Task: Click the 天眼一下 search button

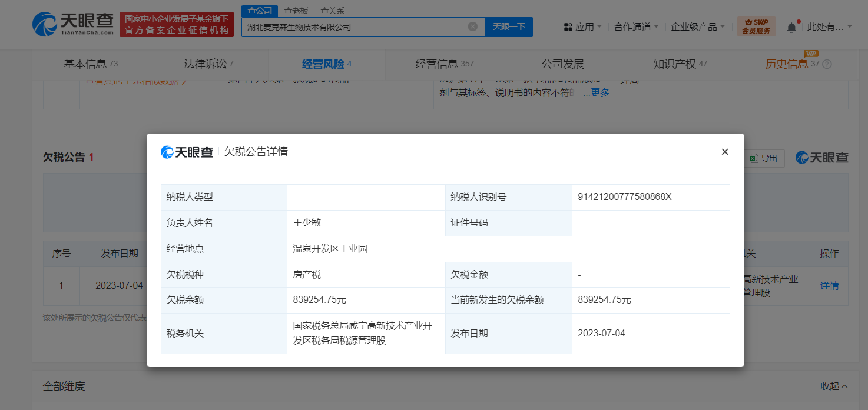Action: point(509,26)
